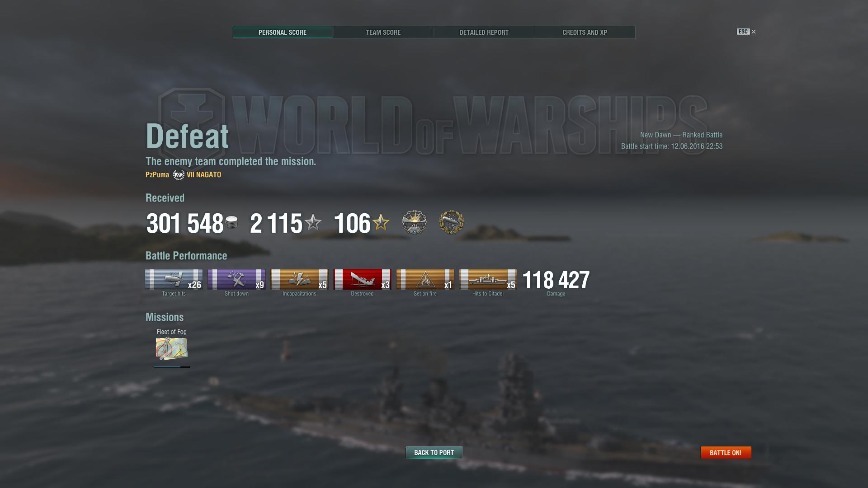Click the Hits to Citadel ribbon
The width and height of the screenshot is (868, 488).
click(488, 280)
